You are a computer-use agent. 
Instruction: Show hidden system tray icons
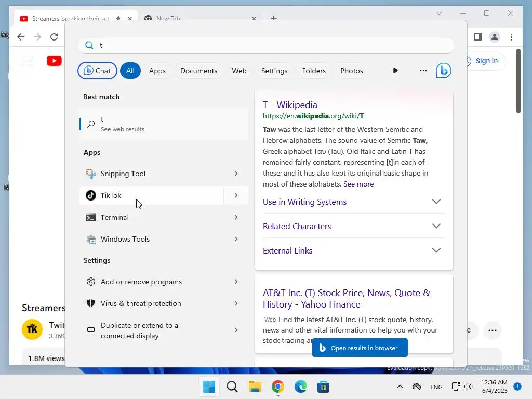400,387
